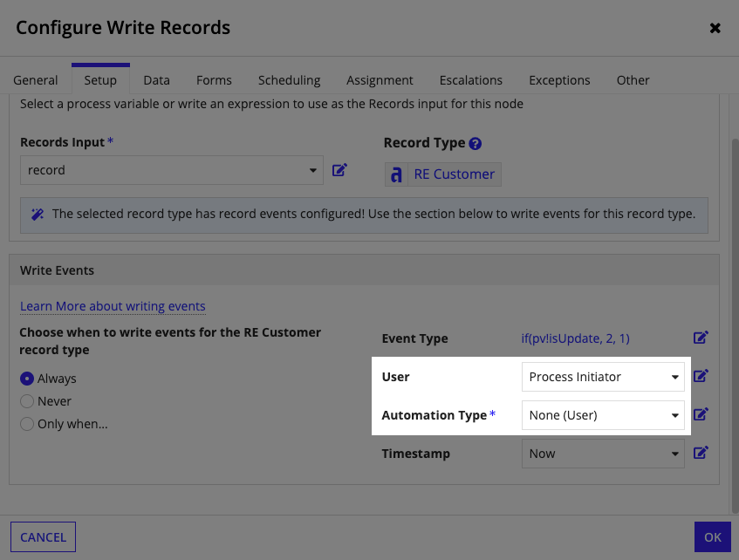This screenshot has height=560, width=739.
Task: Open Learn More about writing events link
Action: [x=113, y=306]
